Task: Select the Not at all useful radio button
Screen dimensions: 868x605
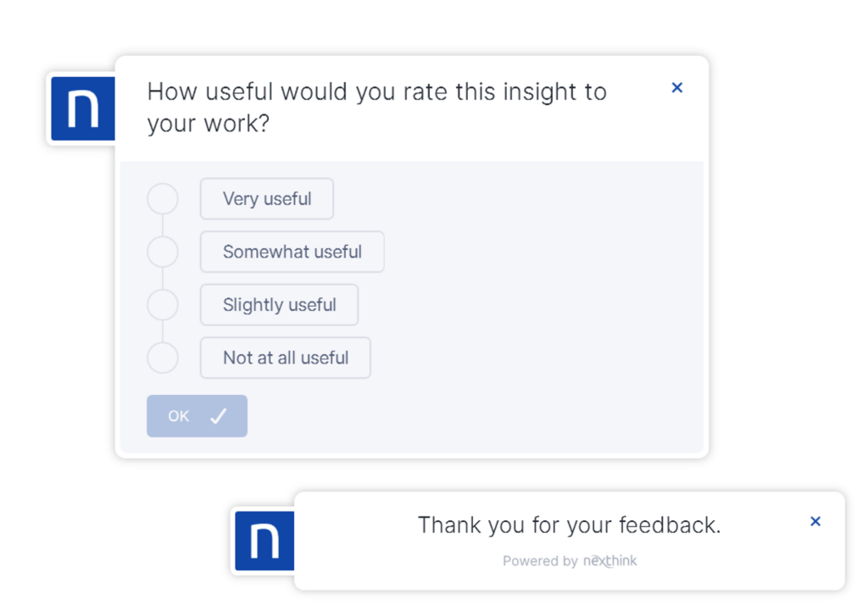Action: (x=163, y=358)
